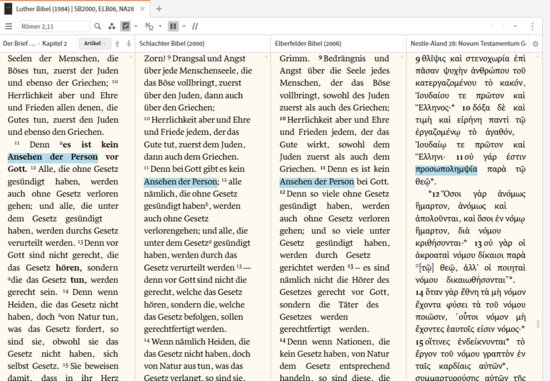Click the Greek word 'ἐνδείκνυνται'

coord(482,341)
